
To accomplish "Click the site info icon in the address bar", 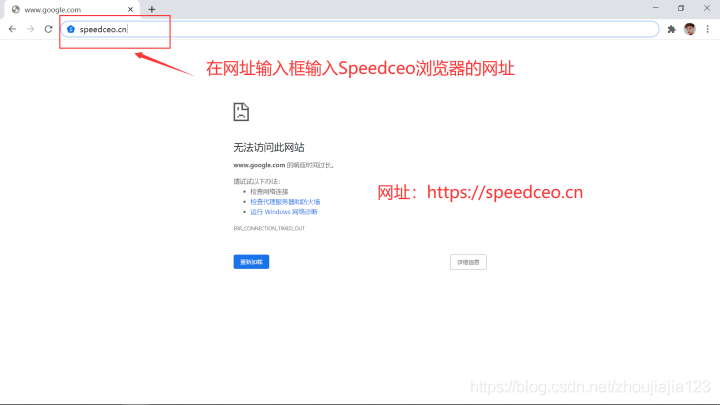I will tap(71, 29).
